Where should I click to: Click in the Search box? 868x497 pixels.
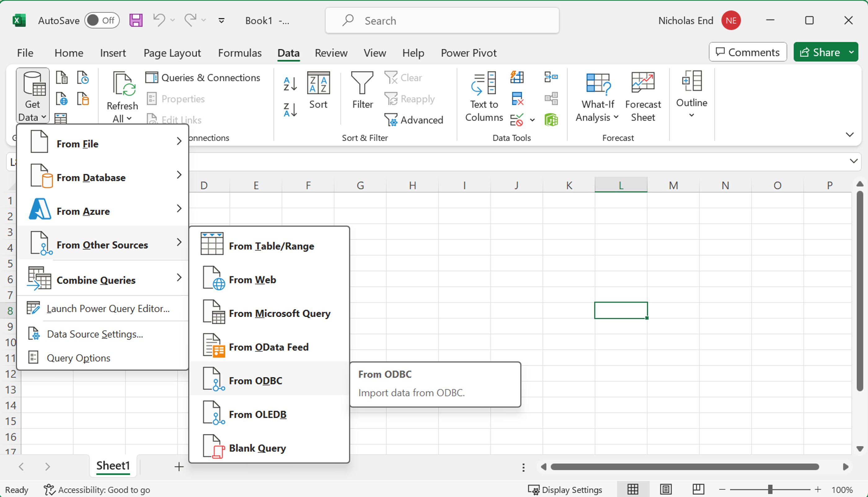point(442,20)
